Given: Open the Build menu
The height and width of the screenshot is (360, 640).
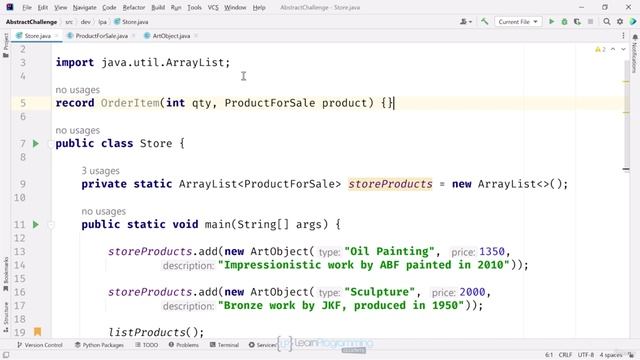Looking at the screenshot, I should (x=158, y=7).
